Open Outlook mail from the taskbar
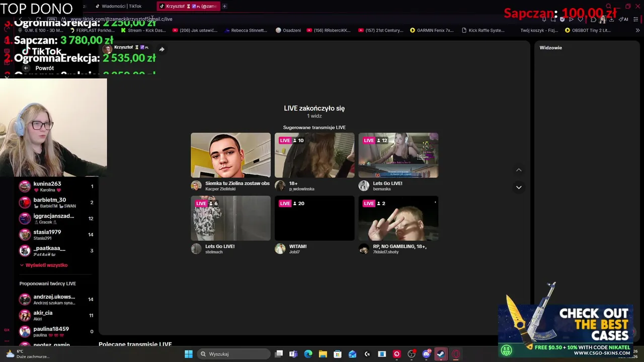This screenshot has width=644, height=362. pos(352,354)
